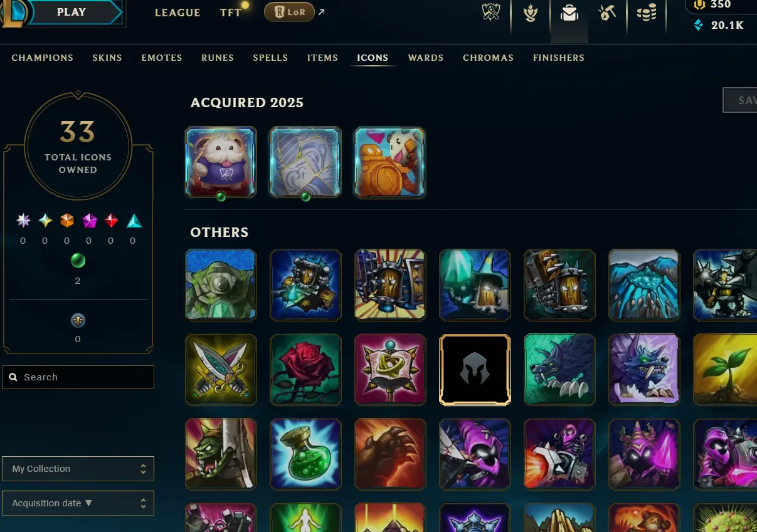Select the green potion flask summoner icon
The width and height of the screenshot is (757, 532).
(305, 454)
